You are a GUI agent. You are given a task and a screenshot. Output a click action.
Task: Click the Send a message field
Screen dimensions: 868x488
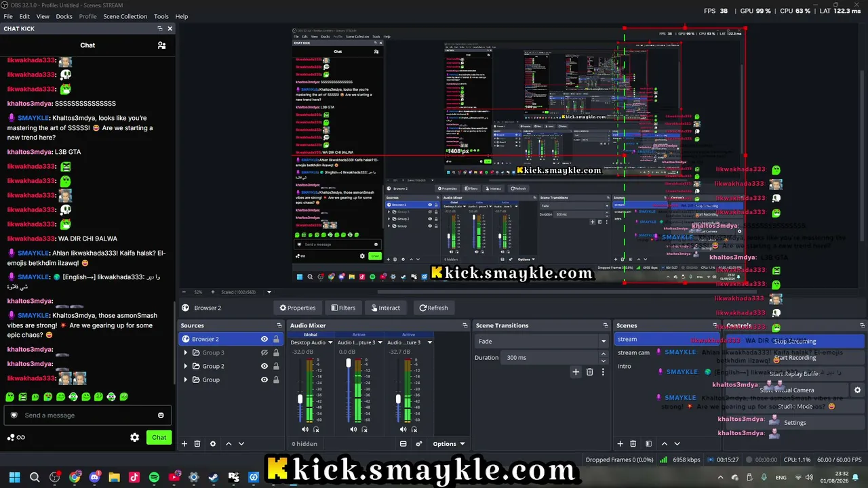[x=87, y=415]
